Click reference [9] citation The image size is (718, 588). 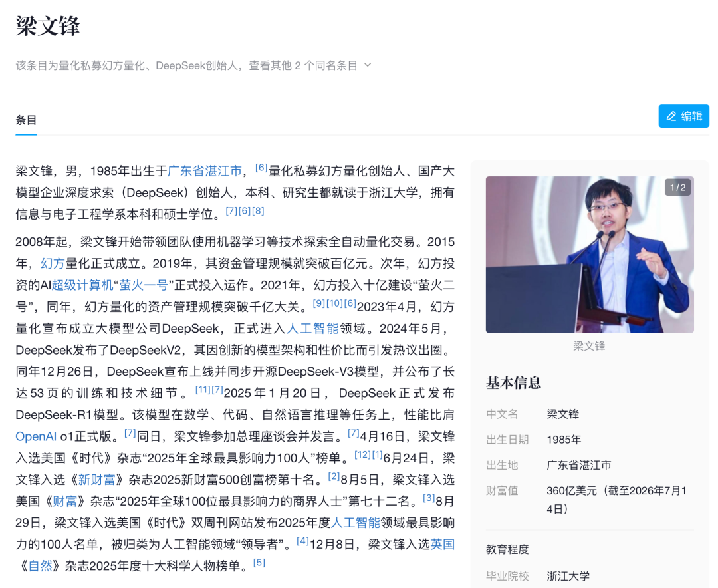pos(319,303)
